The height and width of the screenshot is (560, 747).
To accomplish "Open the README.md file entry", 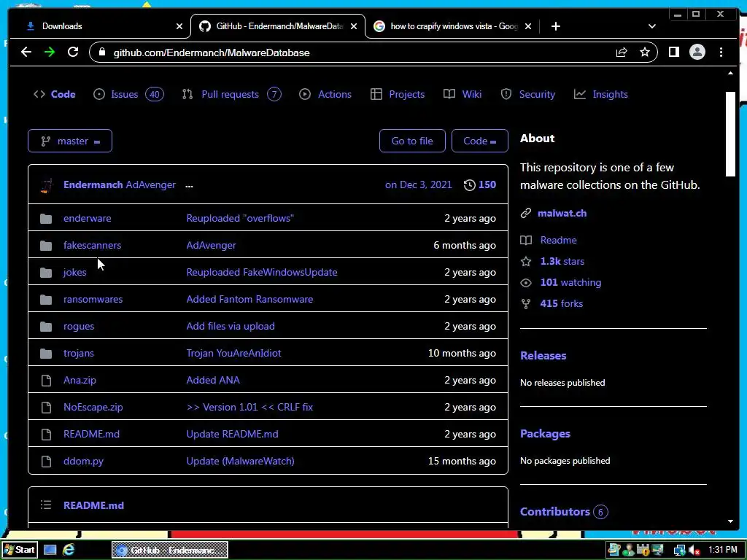I will click(91, 435).
